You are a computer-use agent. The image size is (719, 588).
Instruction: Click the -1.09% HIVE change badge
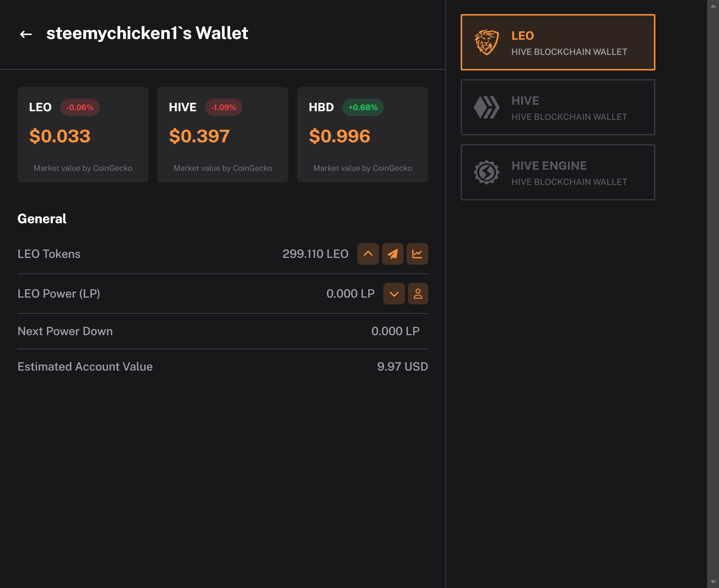(224, 107)
